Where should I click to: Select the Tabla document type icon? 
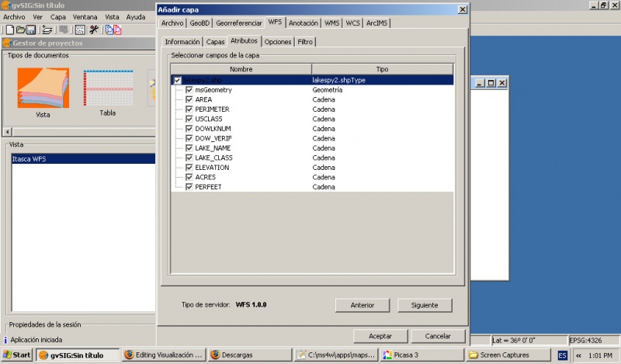(x=107, y=91)
